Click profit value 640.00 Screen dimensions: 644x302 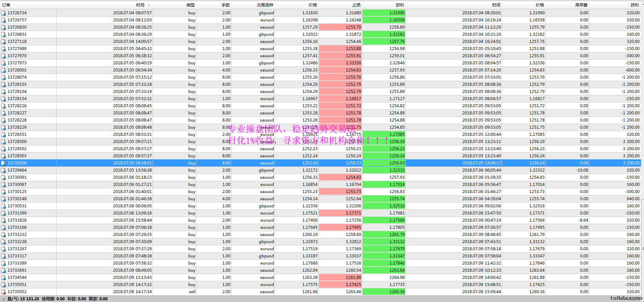pyautogui.click(x=633, y=199)
